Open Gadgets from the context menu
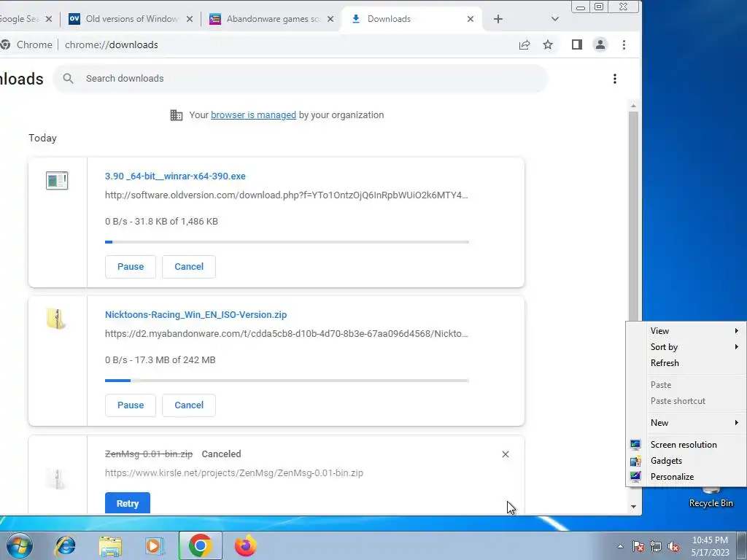Screen dimensions: 747x560 [686, 461]
